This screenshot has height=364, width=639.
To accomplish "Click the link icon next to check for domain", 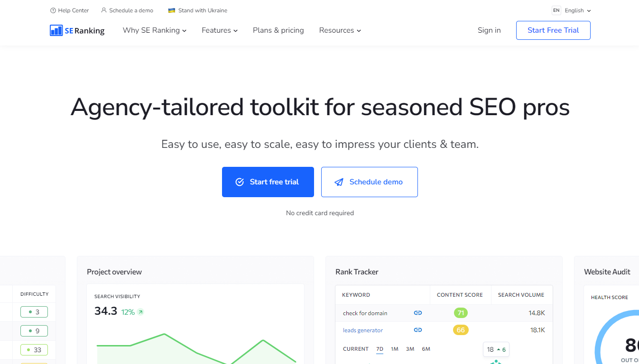I will click(418, 313).
